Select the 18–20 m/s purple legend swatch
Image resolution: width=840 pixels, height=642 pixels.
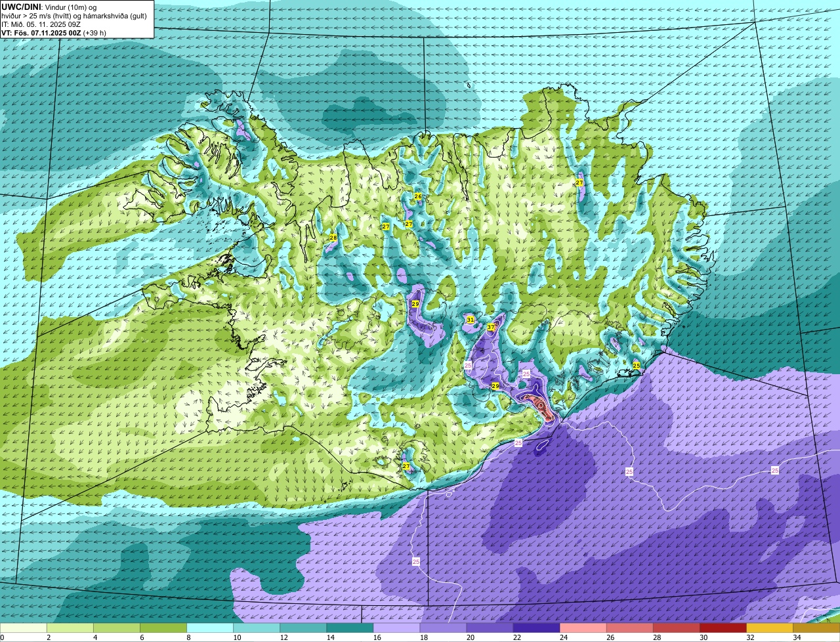point(443,628)
